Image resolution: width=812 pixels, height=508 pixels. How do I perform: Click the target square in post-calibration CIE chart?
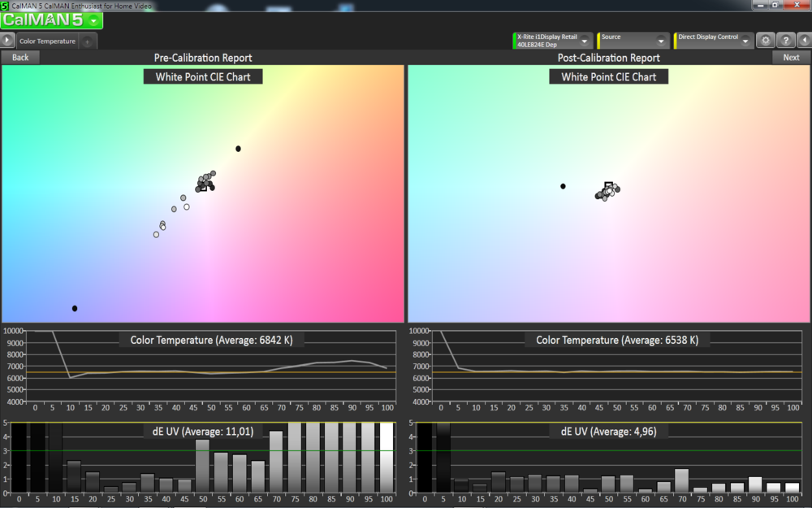coord(608,186)
